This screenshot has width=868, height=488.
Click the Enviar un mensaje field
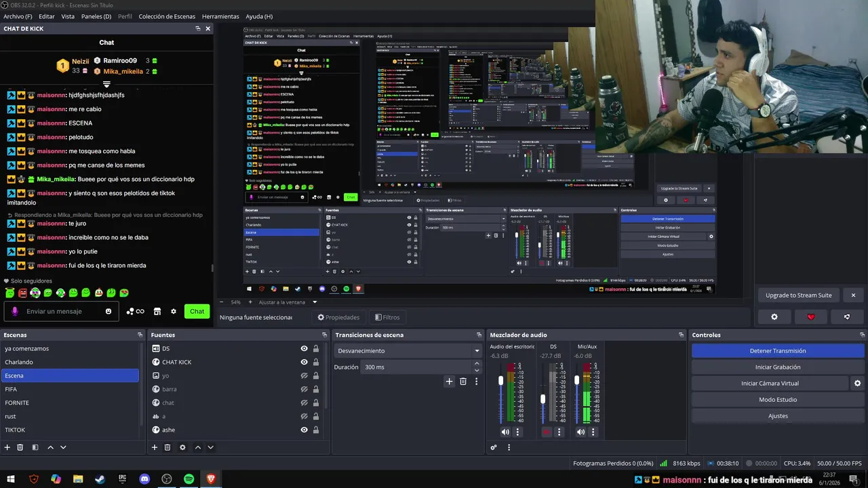click(x=62, y=312)
